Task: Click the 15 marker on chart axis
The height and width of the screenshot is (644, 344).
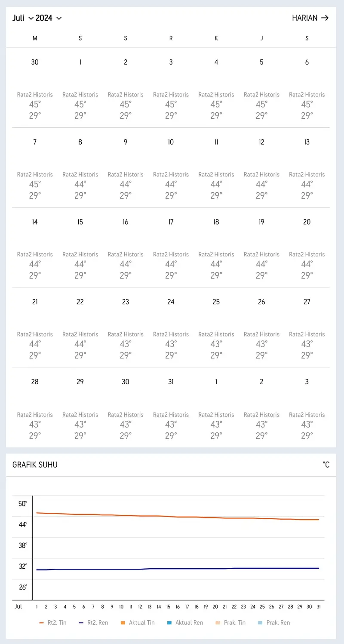Action: [x=168, y=607]
